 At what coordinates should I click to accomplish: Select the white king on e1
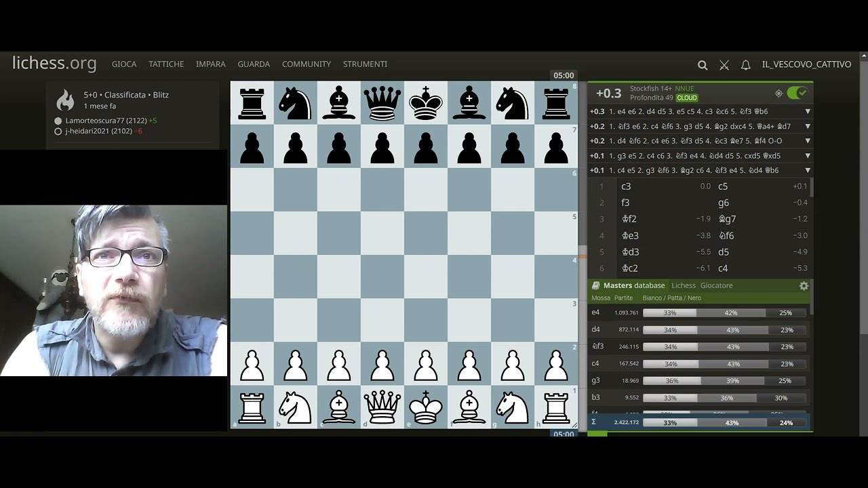point(426,407)
